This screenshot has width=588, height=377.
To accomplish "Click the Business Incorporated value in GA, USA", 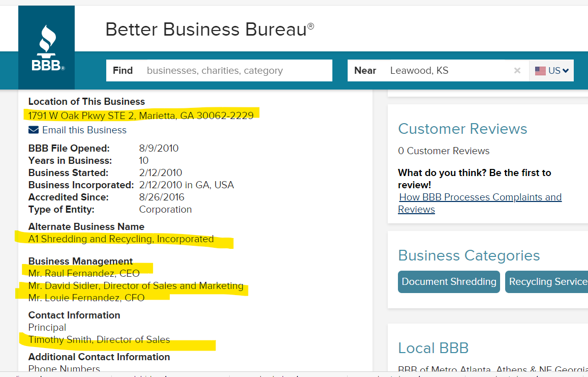I will [x=187, y=185].
